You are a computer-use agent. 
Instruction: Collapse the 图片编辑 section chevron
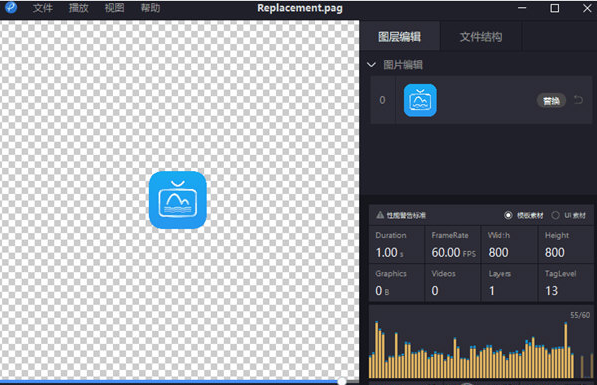[371, 65]
